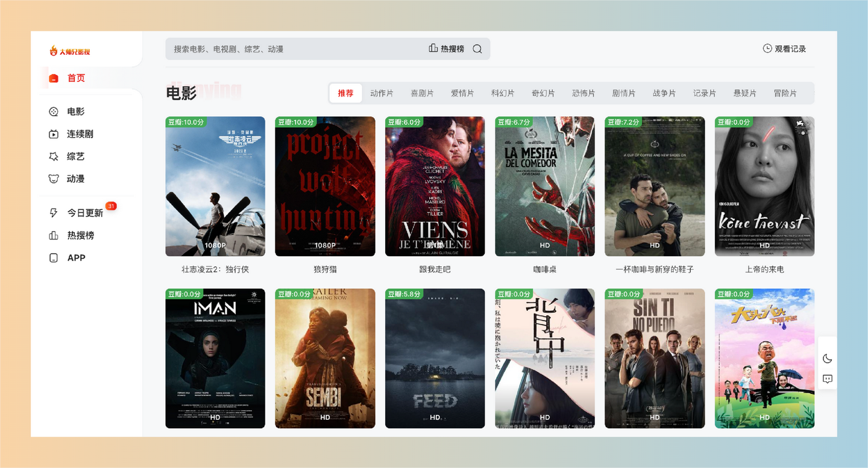The height and width of the screenshot is (468, 868).
Task: Click the 今日更新 lightning bolt icon
Action: 54,213
